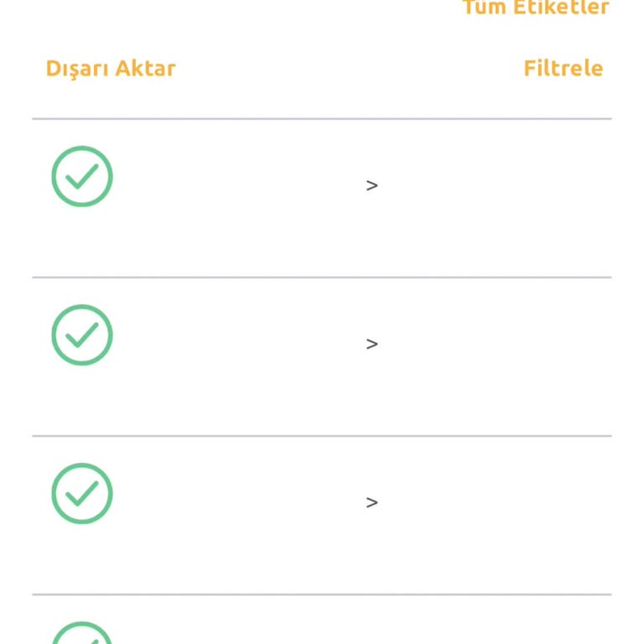Expand the second row using its chevron

click(x=372, y=344)
